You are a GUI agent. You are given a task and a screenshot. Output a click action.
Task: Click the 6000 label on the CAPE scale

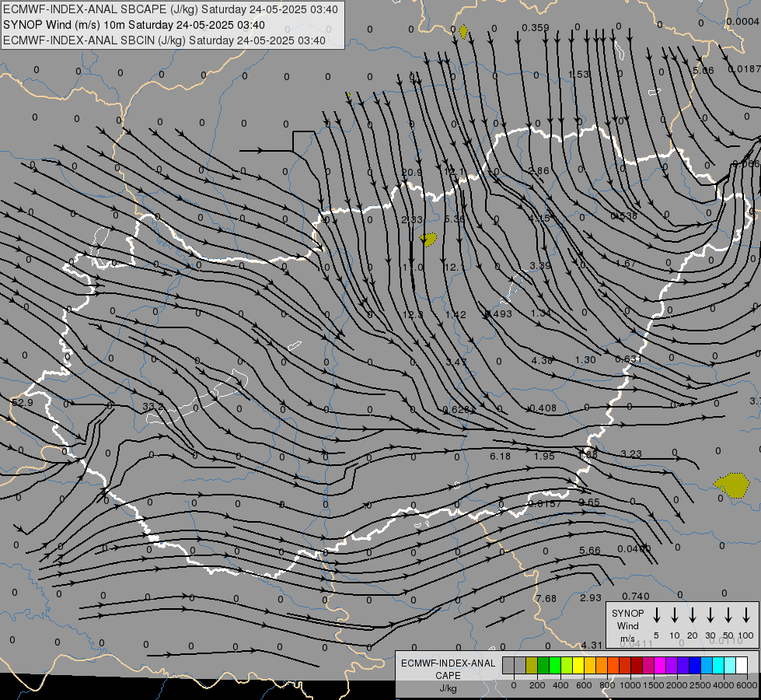point(747,685)
